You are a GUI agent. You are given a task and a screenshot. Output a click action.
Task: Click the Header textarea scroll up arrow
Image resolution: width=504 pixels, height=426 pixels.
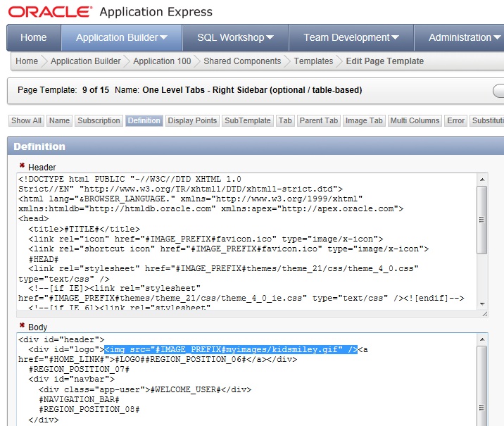click(x=482, y=179)
